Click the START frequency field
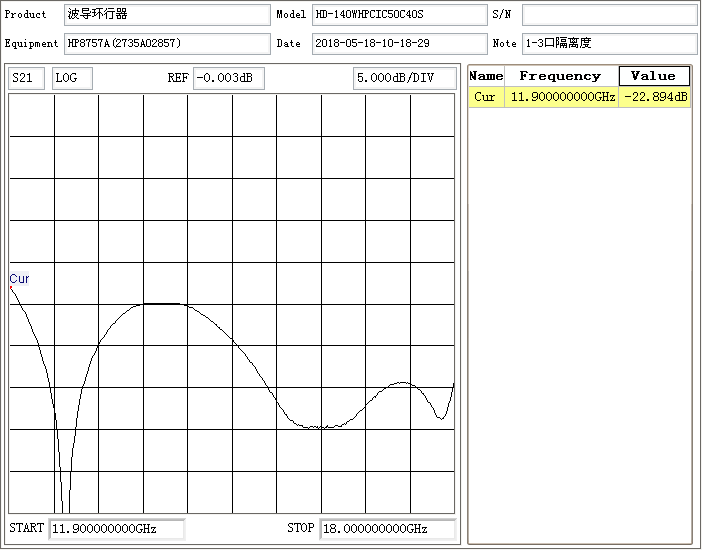 tap(116, 529)
